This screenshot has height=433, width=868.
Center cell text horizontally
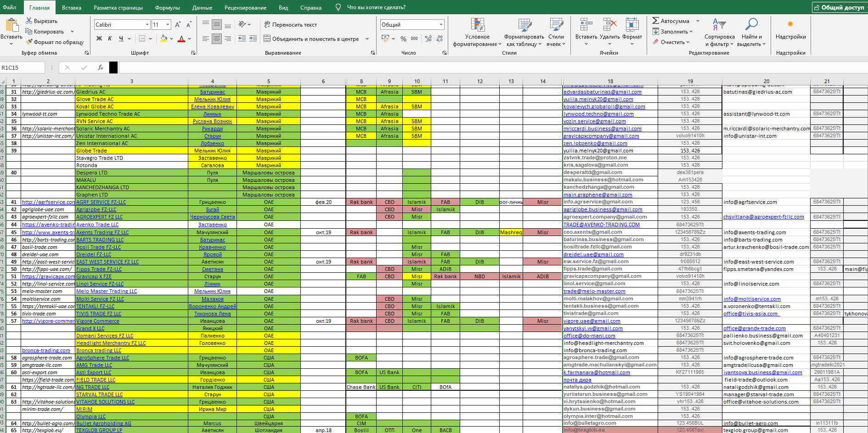click(217, 39)
